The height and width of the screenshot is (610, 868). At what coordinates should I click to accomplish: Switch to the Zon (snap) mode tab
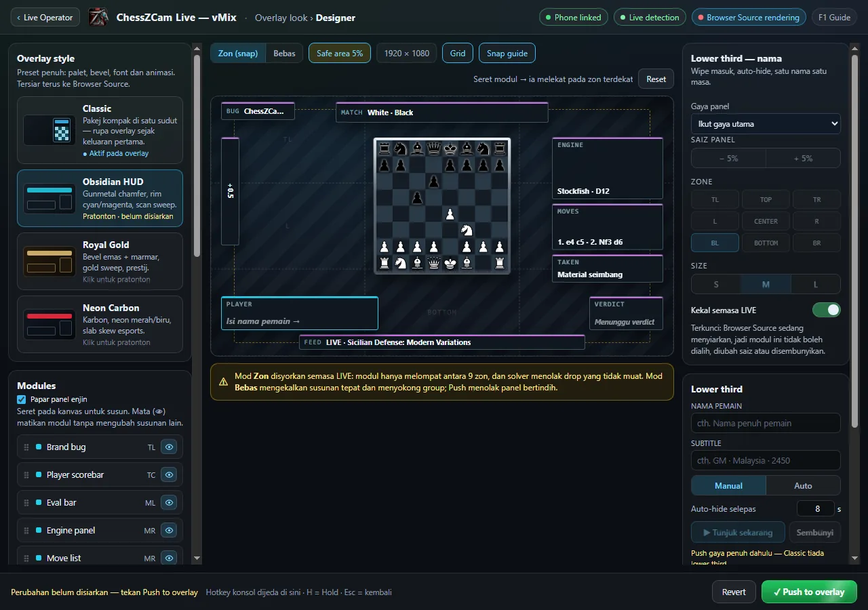pyautogui.click(x=238, y=53)
